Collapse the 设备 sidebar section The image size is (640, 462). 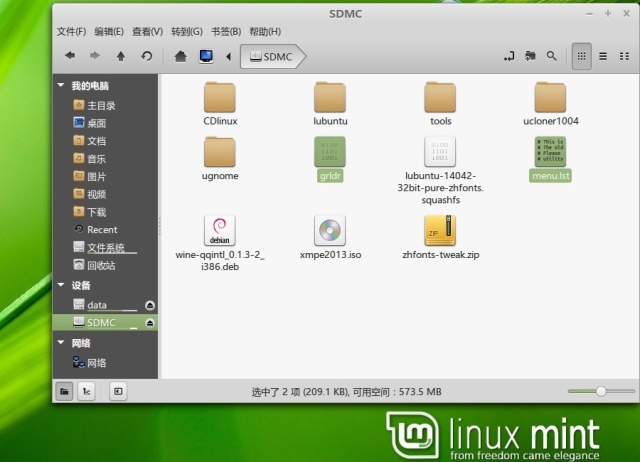tap(62, 285)
